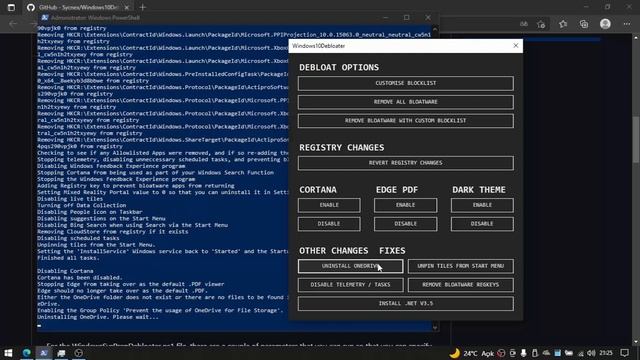Click the Remove Bloatware Regkeys button

[460, 285]
